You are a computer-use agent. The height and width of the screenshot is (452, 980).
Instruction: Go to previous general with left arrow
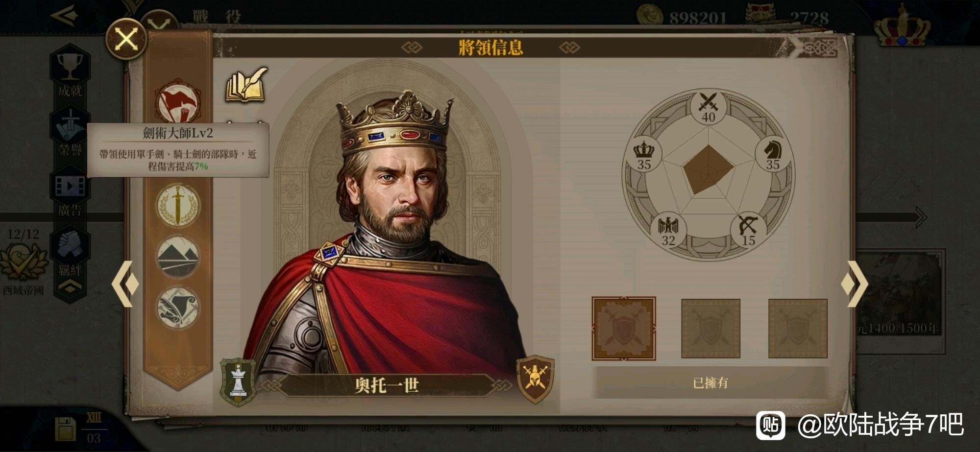[125, 284]
